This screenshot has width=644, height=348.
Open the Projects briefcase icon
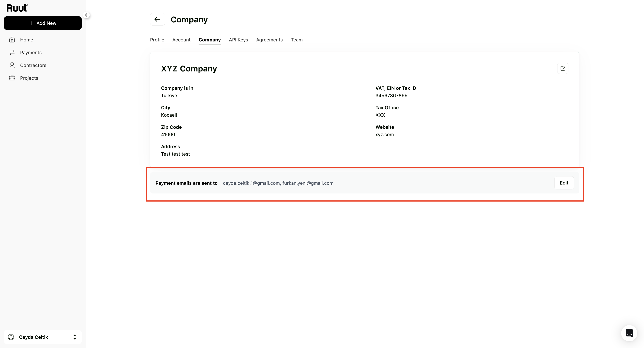click(12, 78)
